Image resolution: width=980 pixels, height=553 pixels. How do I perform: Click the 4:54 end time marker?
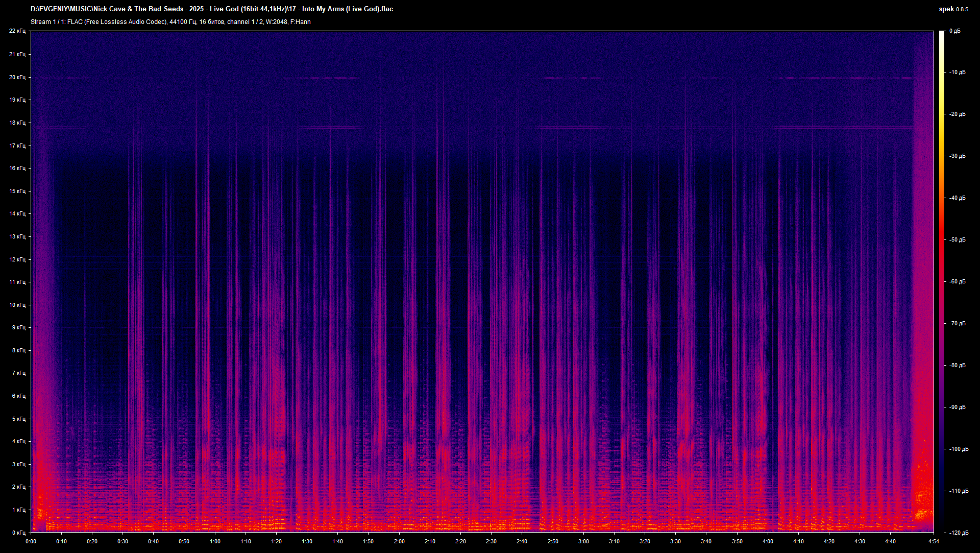coord(933,542)
